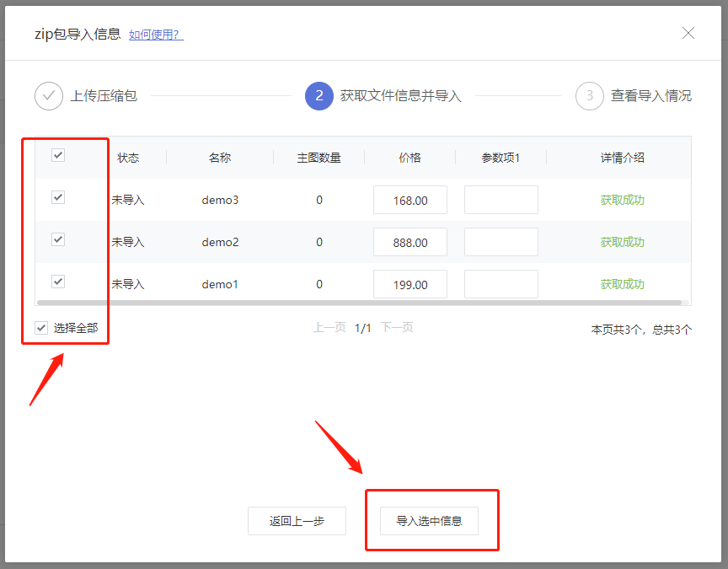The width and height of the screenshot is (728, 569).
Task: Click the completed checkmark icon on 上传压缩包 step
Action: [49, 96]
